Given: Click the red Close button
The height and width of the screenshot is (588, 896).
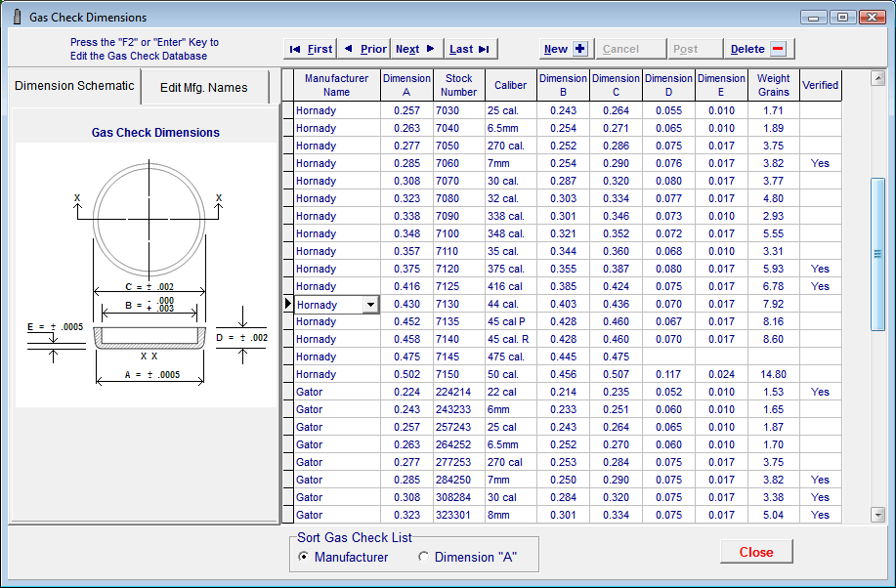Looking at the screenshot, I should tap(756, 552).
